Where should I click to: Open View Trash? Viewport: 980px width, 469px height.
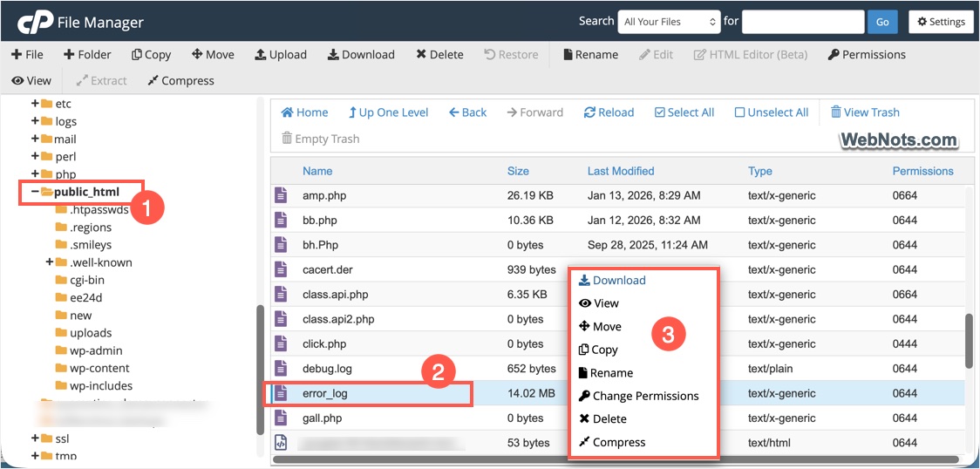click(865, 112)
